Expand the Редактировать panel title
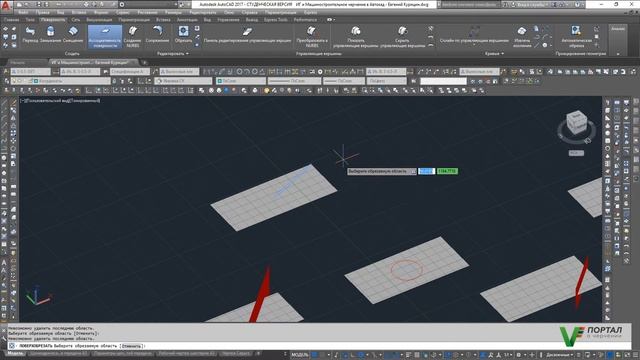Image resolution: width=640 pixels, height=360 pixels. tap(173, 53)
